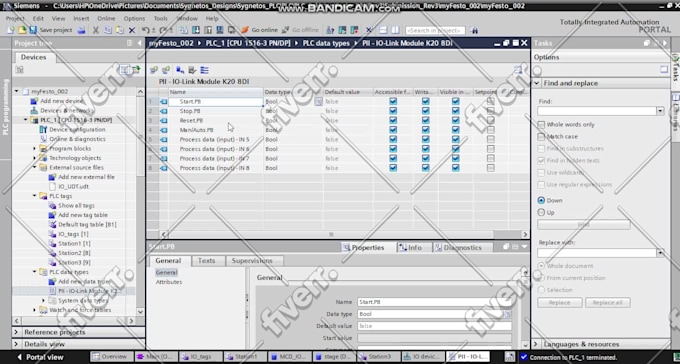Collapse the PLC tags folder
The image size is (680, 364).
[34, 196]
